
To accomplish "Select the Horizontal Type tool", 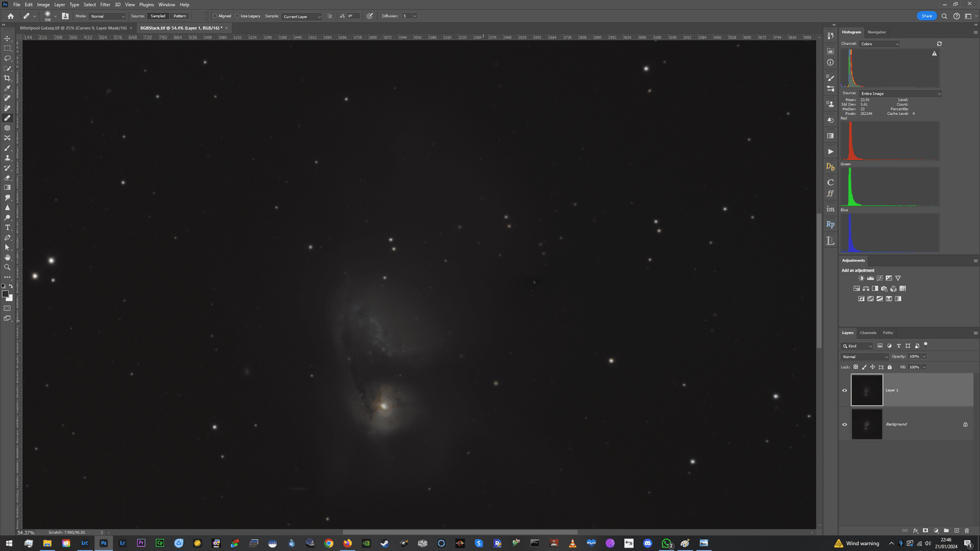I will point(8,227).
